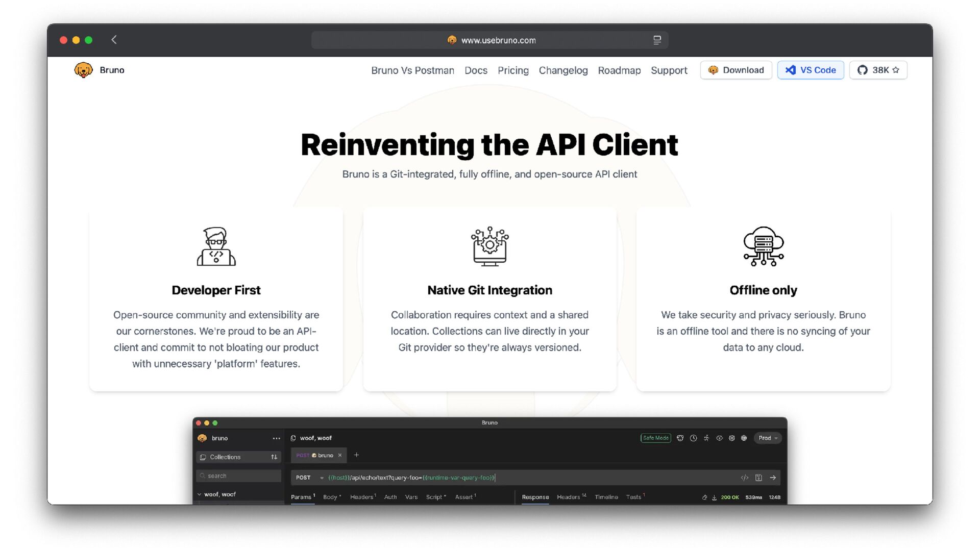Screen dimensions: 980x551
Task: Click the Bruno dog logo in navbar
Action: point(83,70)
